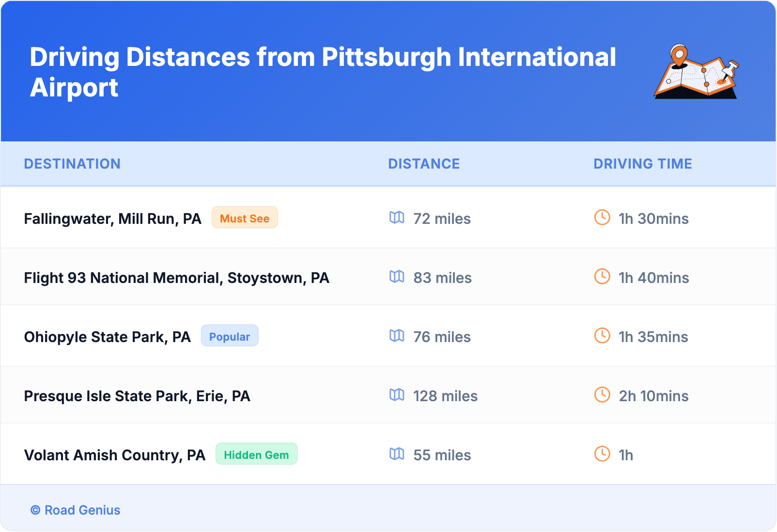Click the orange Must See badge
The height and width of the screenshot is (532, 777).
[x=245, y=218]
